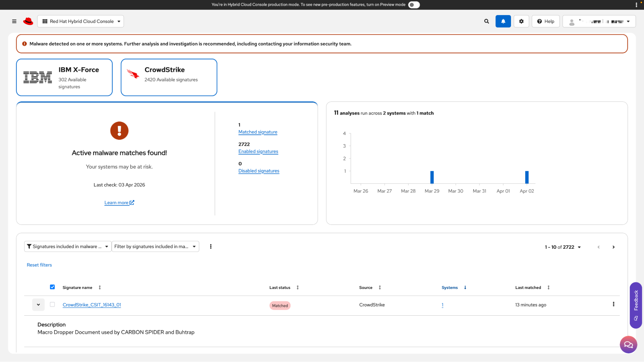Open the user account menu
644x362 pixels.
click(599, 21)
